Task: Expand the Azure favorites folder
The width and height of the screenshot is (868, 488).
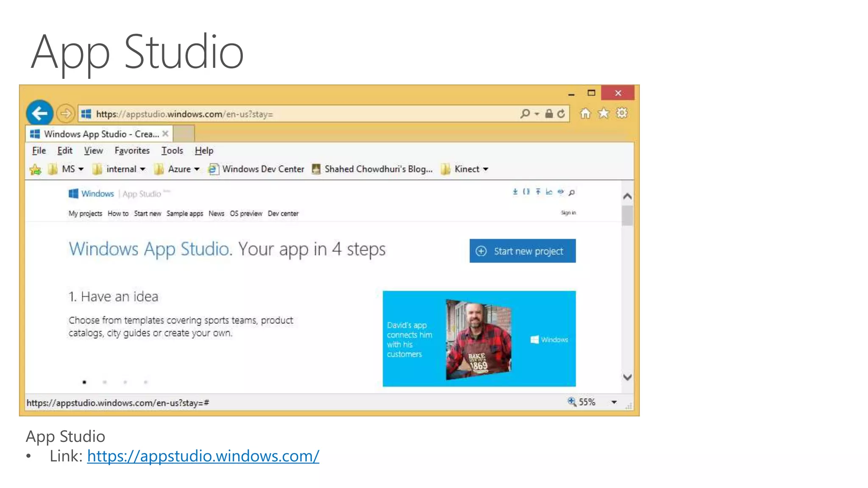Action: point(176,169)
